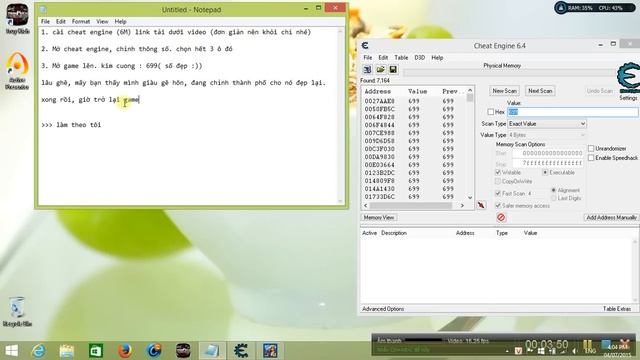
Task: Click the Description column header in address table
Action: [394, 233]
